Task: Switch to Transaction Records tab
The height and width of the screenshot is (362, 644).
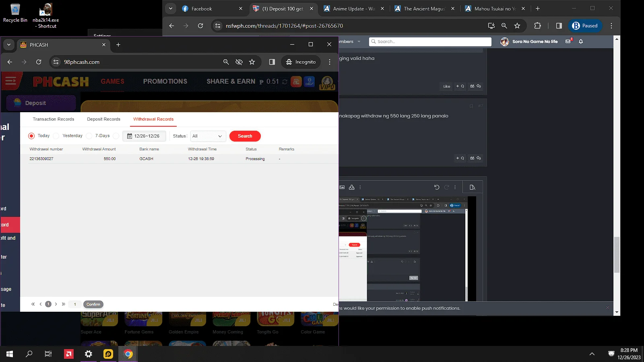Action: [x=54, y=119]
